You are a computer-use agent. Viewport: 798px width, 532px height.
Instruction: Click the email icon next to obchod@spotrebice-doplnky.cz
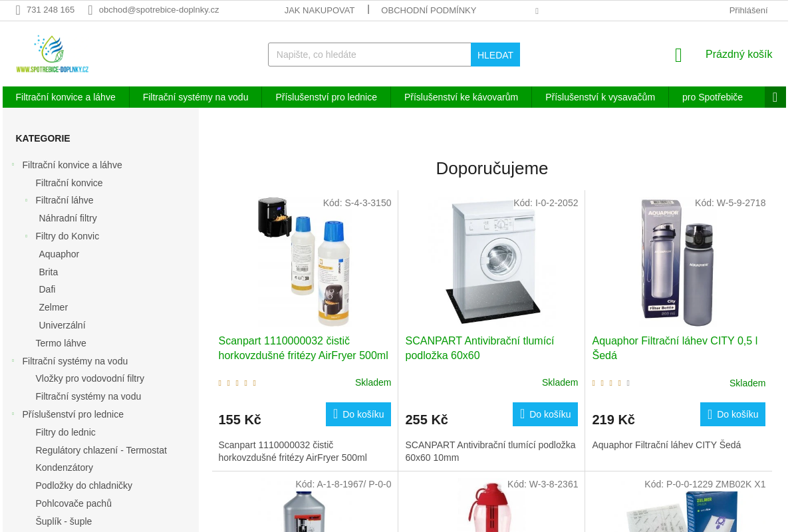(x=90, y=10)
